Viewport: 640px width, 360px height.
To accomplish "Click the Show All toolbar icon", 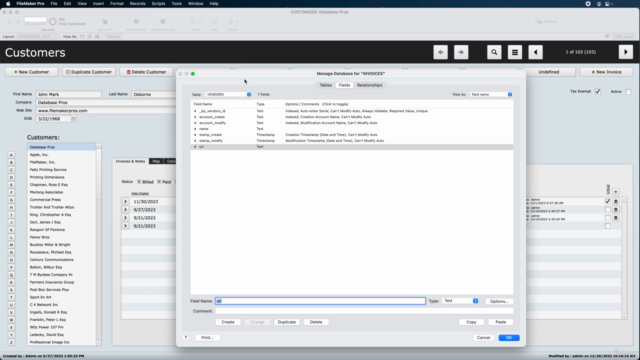I will tap(105, 22).
